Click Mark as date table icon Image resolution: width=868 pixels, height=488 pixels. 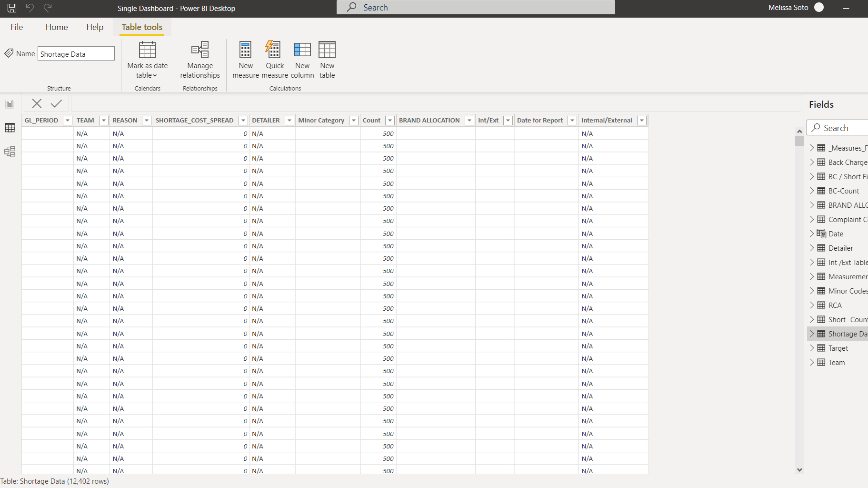click(148, 50)
